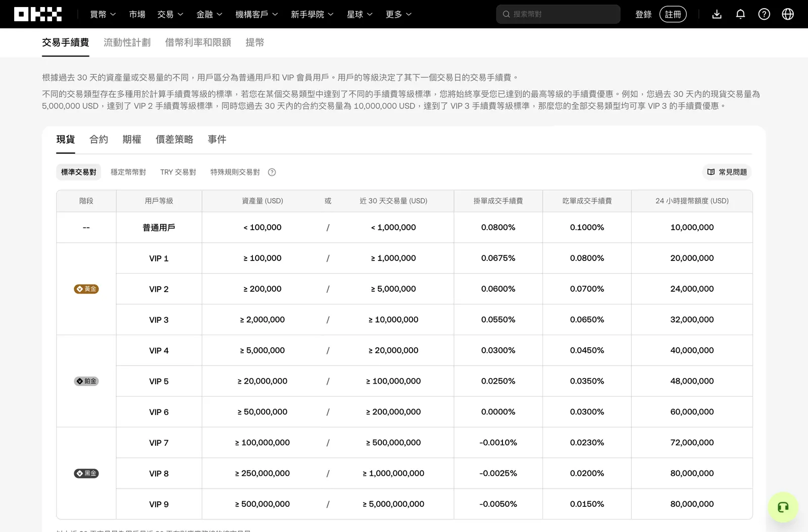This screenshot has width=808, height=532.
Task: Open the customer support chat bubble
Action: 783,507
